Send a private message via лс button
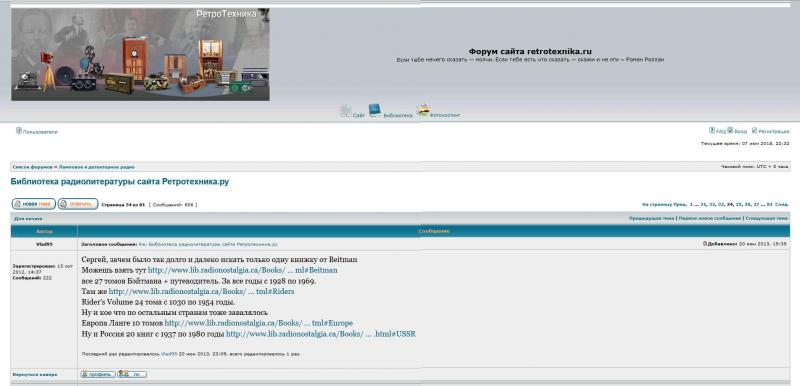The width and height of the screenshot is (800, 386). coord(132,374)
